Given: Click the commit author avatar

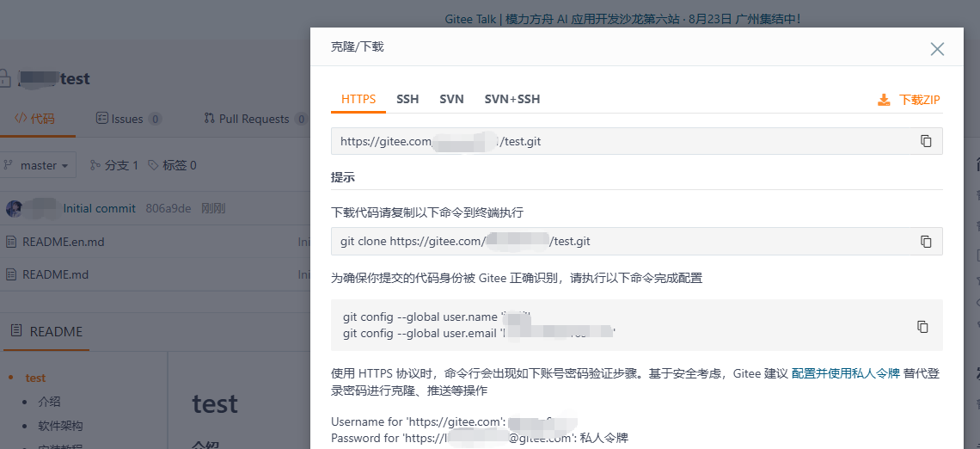Looking at the screenshot, I should coord(15,208).
